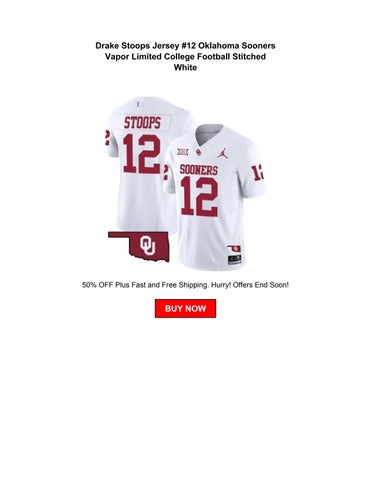371x480 pixels.
Task: Click the Vapor Limited College Football Stitched line
Action: 185,57
